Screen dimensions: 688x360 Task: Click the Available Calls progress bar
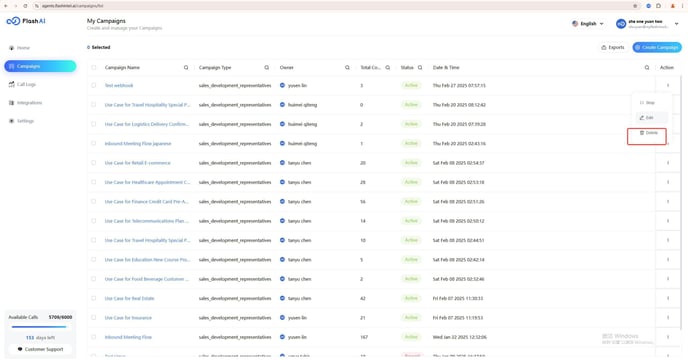tap(39, 327)
